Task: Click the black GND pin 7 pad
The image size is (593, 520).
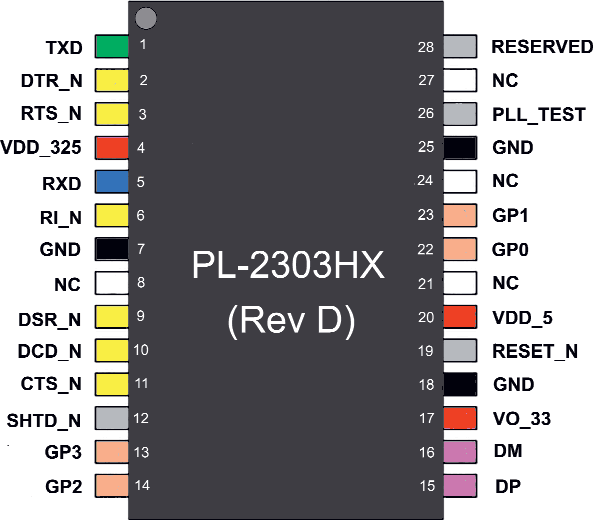Action: [112, 249]
